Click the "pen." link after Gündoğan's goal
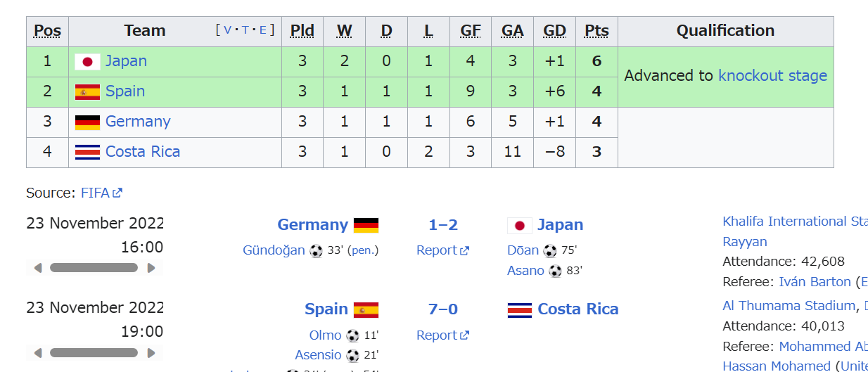Screen dimensions: 868x372 363,250
